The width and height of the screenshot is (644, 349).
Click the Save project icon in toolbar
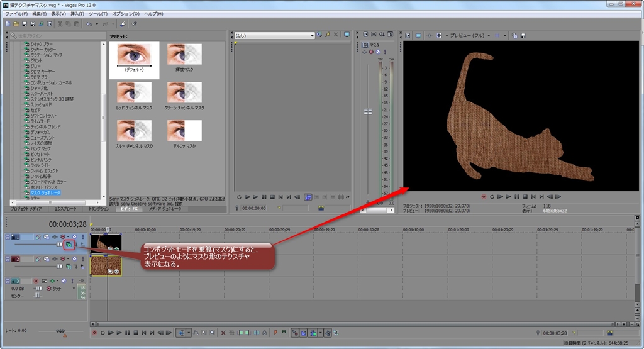pos(25,24)
